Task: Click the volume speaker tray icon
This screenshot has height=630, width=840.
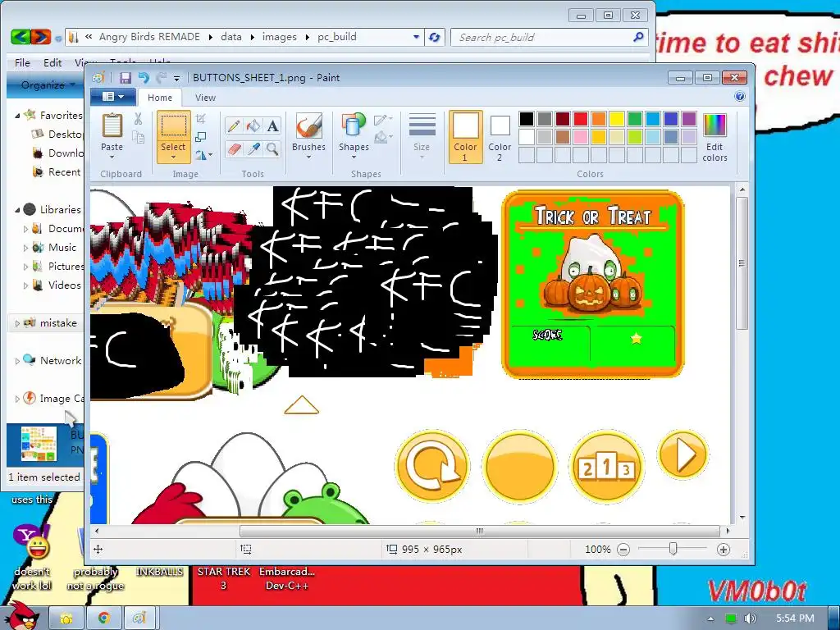Action: click(751, 619)
